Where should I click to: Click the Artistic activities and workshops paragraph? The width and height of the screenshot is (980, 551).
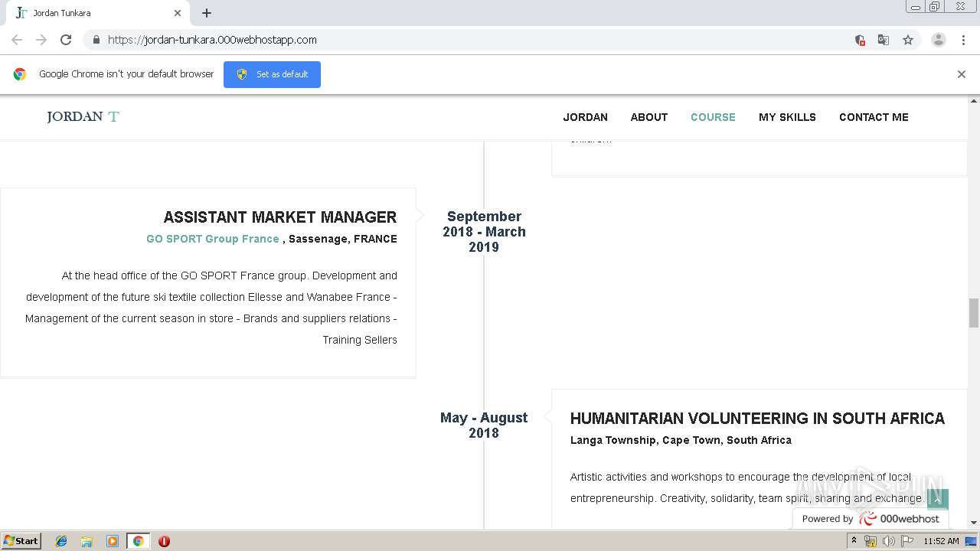[748, 487]
